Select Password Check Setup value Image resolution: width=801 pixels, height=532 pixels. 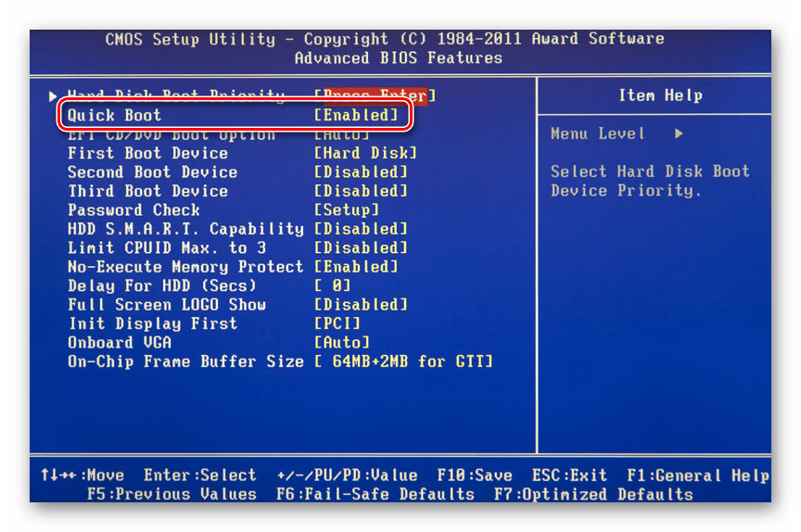click(x=347, y=210)
